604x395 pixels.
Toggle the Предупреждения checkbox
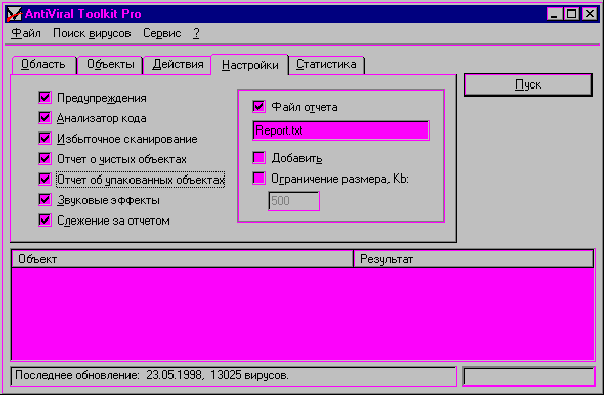(x=45, y=97)
